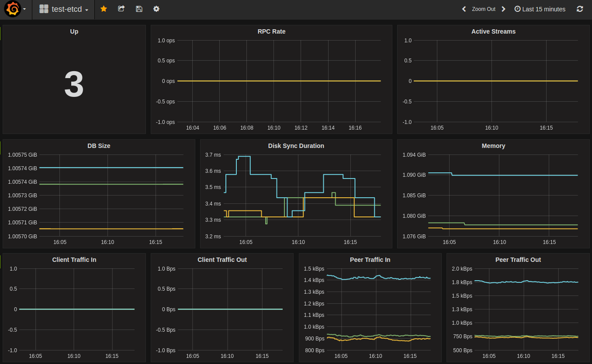Shift time range back with left arrow
Image resolution: width=592 pixels, height=364 pixels.
[x=464, y=8]
